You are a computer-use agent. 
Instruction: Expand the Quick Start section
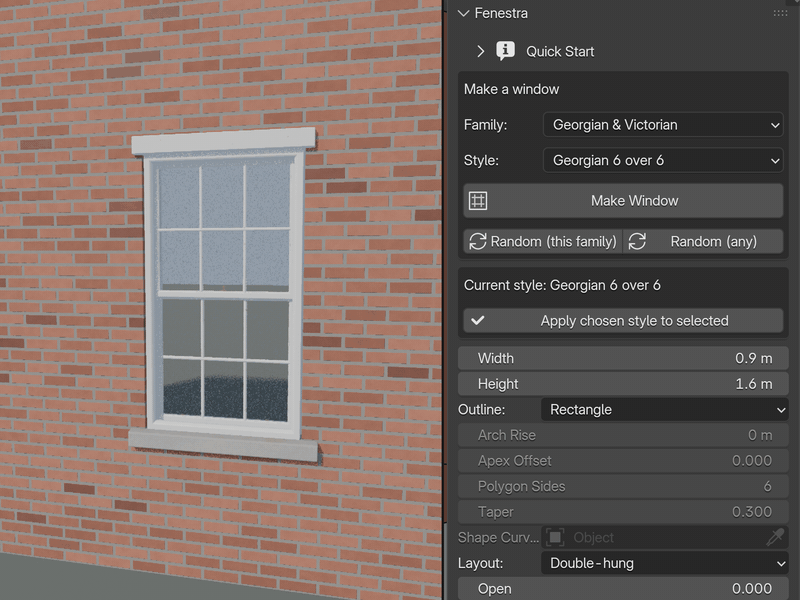tap(480, 51)
